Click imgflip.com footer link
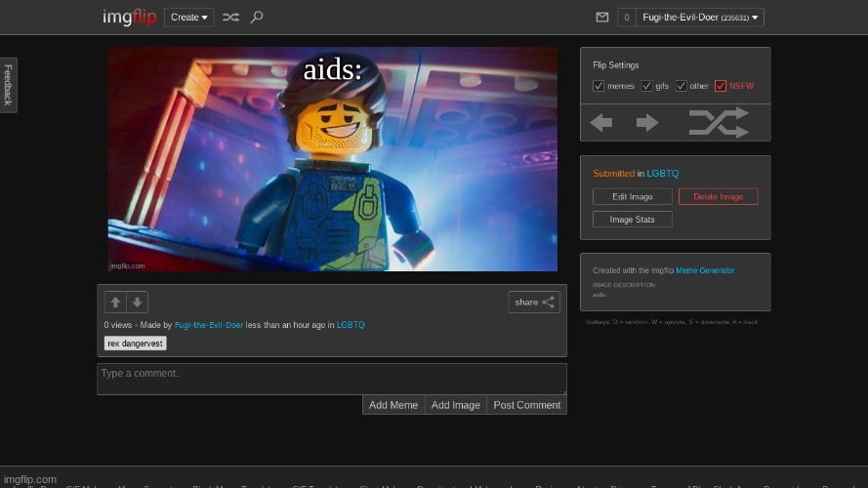 tap(30, 479)
